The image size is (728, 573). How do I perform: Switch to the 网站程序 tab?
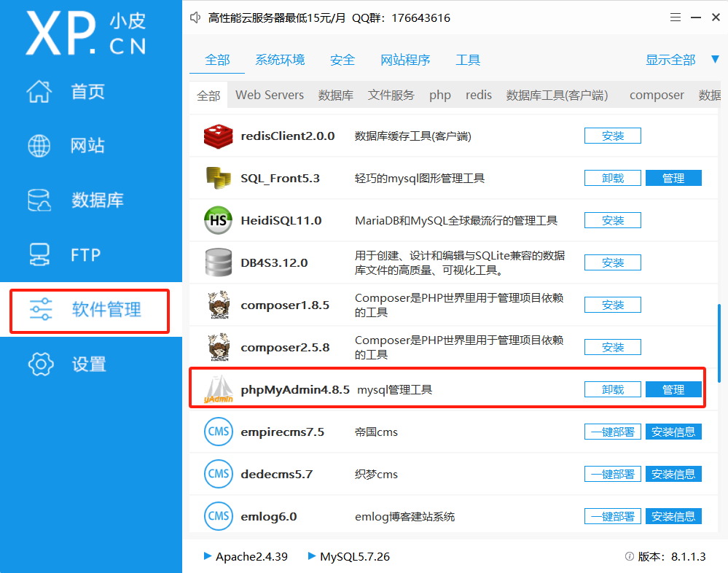pos(405,60)
